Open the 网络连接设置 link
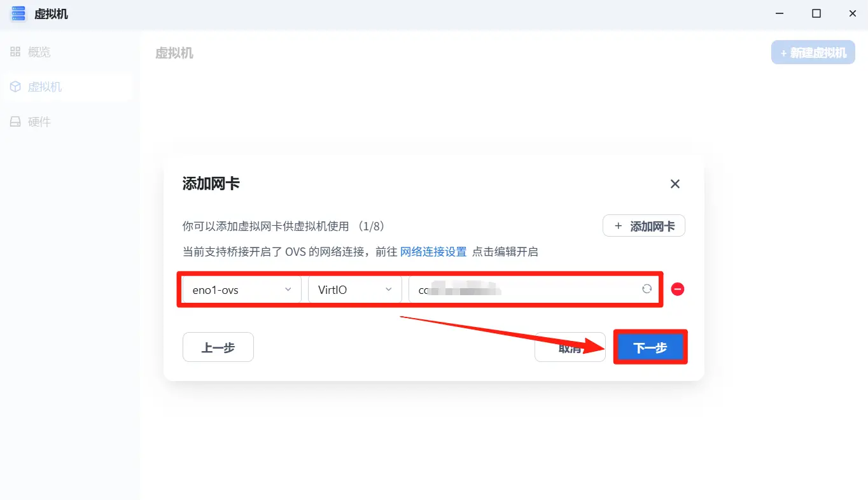 click(433, 252)
